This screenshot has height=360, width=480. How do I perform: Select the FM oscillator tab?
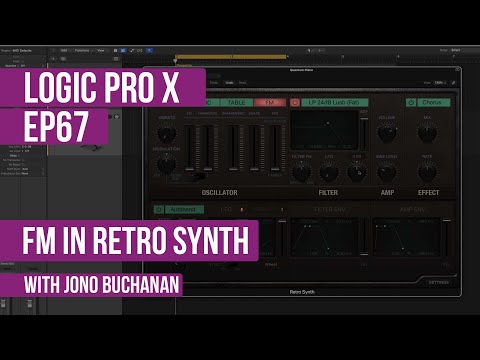point(270,102)
